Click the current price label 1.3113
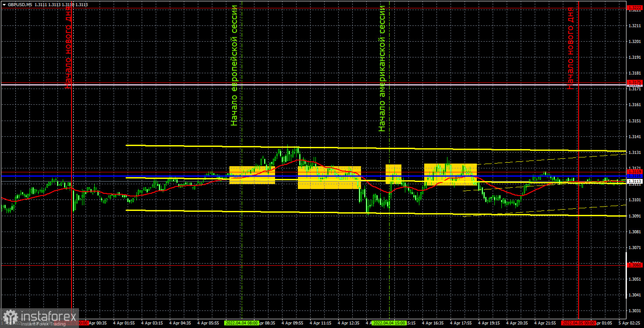The width and height of the screenshot is (644, 328). pos(635,181)
